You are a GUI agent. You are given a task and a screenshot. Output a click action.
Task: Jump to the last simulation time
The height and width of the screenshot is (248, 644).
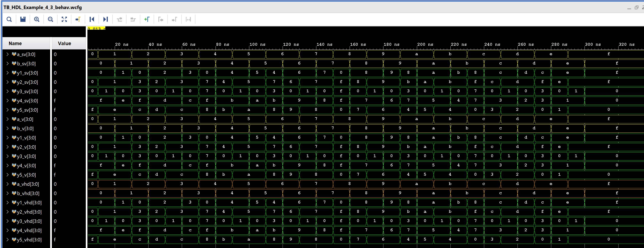pyautogui.click(x=106, y=19)
